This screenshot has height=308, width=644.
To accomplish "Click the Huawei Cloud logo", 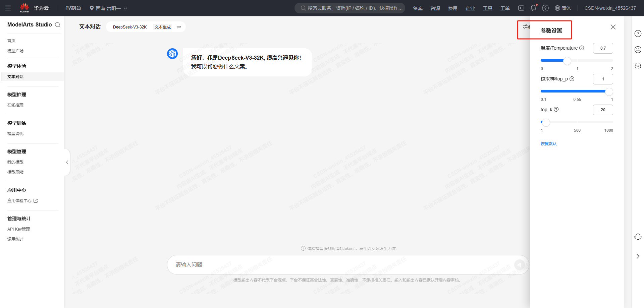I will pos(35,8).
